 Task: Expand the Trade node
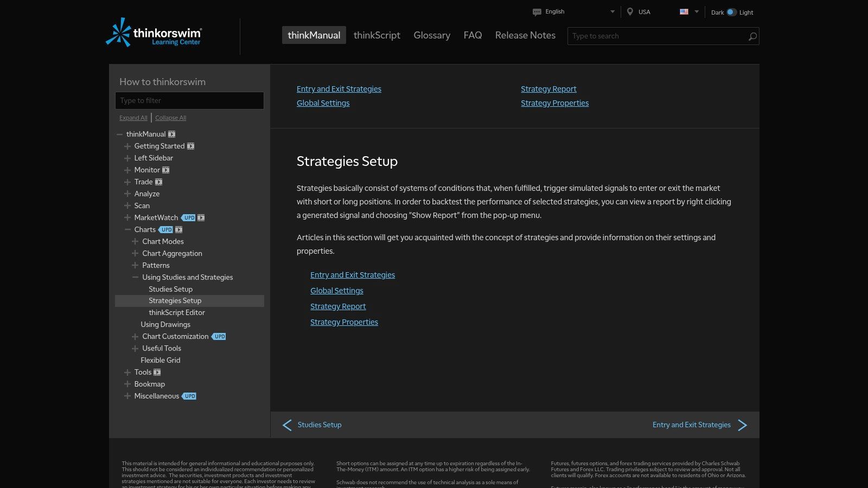point(127,182)
